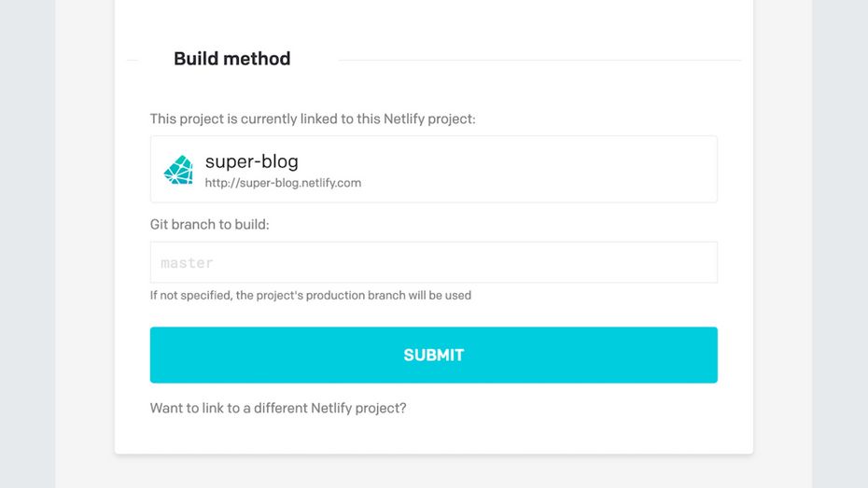
Task: Click the teal super-blog project gem icon
Action: pyautogui.click(x=178, y=170)
